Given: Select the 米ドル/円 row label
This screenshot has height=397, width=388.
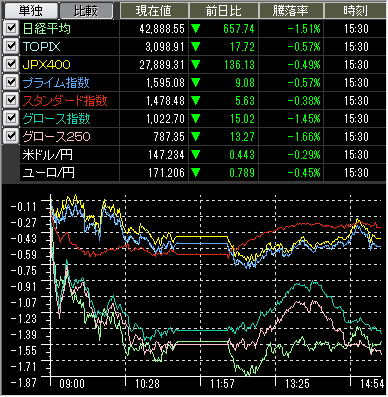Looking at the screenshot, I should click(x=47, y=155).
